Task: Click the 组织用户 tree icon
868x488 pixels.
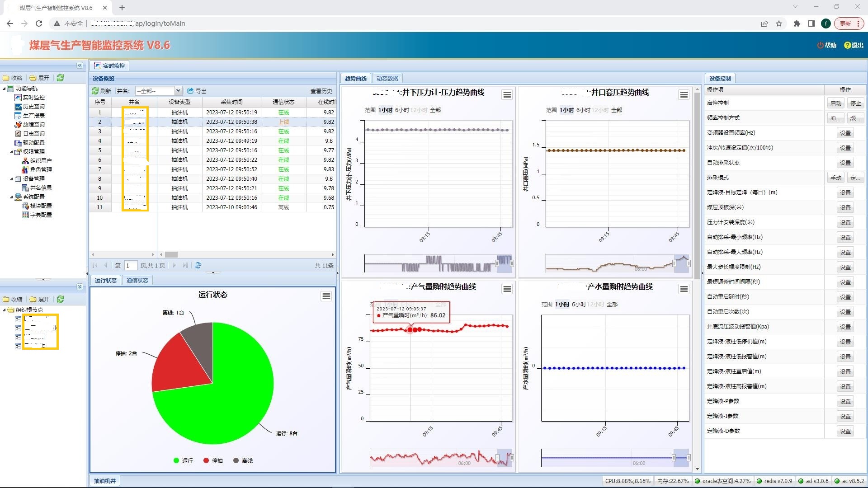Action: 25,161
